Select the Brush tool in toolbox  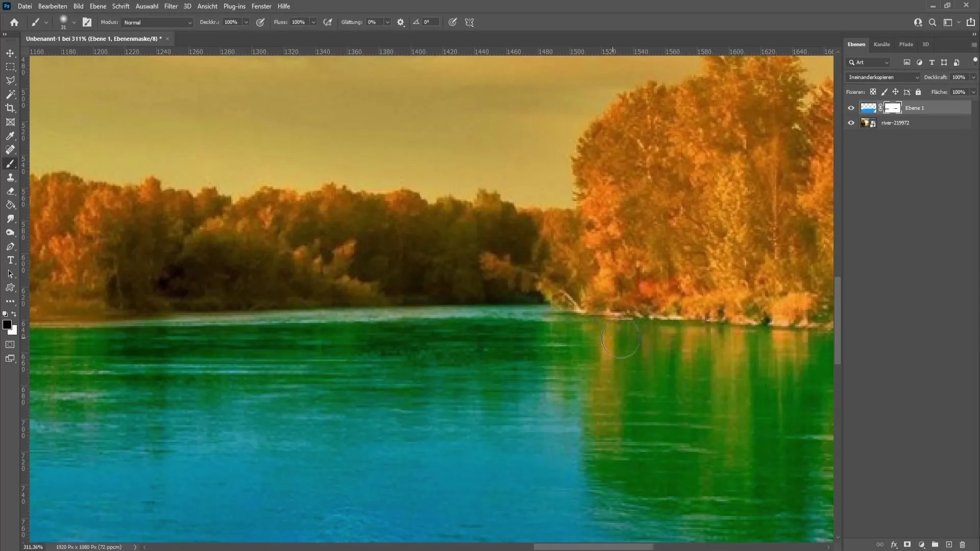coord(10,163)
